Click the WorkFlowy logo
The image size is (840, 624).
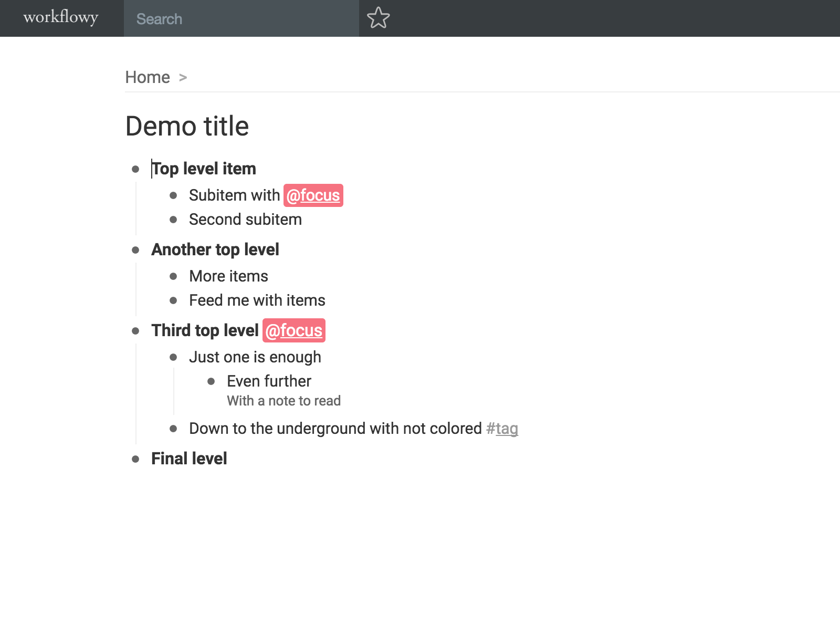tap(61, 18)
